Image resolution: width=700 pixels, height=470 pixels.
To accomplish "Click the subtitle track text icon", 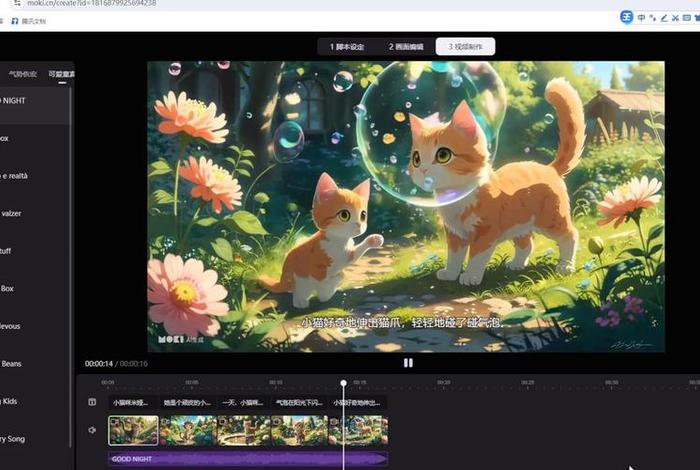I will pos(92,403).
